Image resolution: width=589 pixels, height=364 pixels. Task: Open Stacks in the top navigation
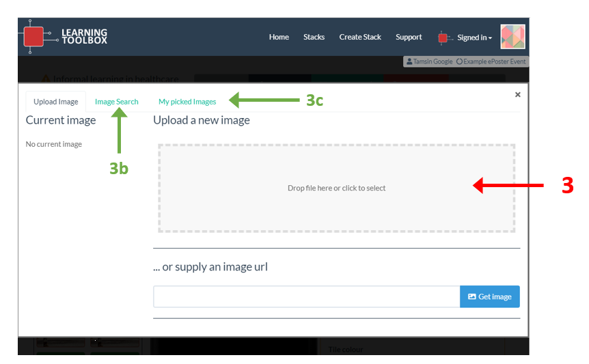point(314,37)
